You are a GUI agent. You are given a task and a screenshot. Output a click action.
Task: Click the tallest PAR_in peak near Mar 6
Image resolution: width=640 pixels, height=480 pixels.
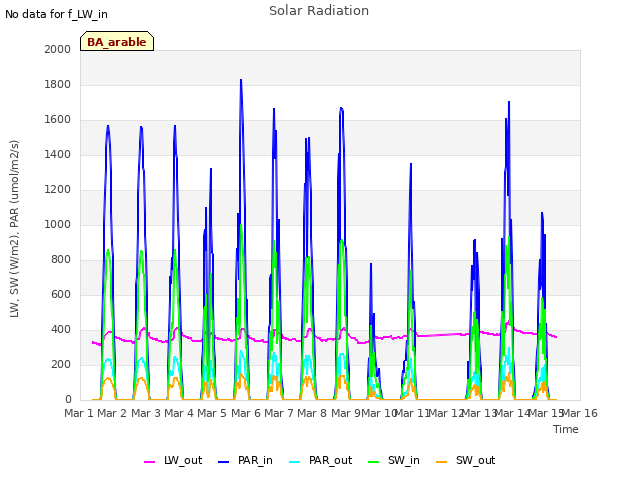241,80
